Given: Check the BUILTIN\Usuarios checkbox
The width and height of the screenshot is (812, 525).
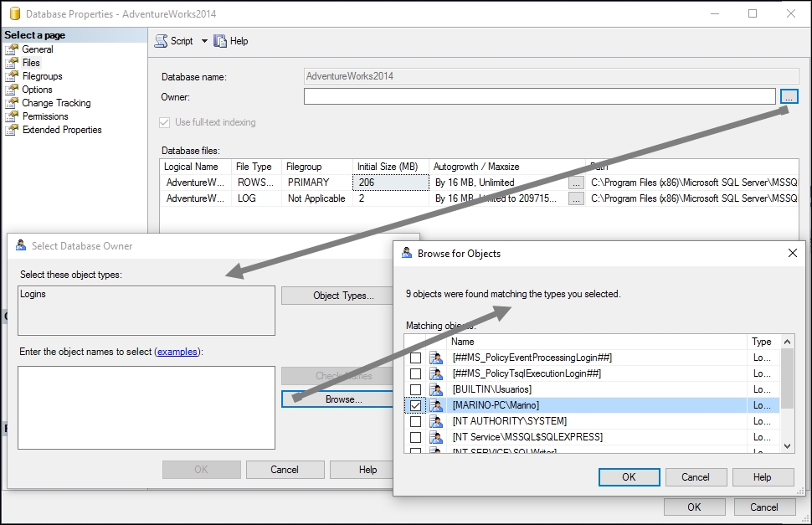Looking at the screenshot, I should tap(415, 390).
